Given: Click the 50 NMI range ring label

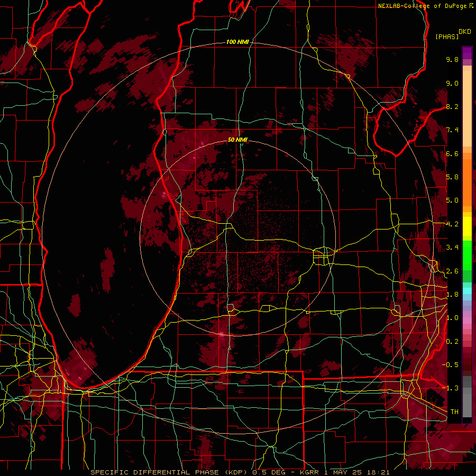Looking at the screenshot, I should coord(237,140).
